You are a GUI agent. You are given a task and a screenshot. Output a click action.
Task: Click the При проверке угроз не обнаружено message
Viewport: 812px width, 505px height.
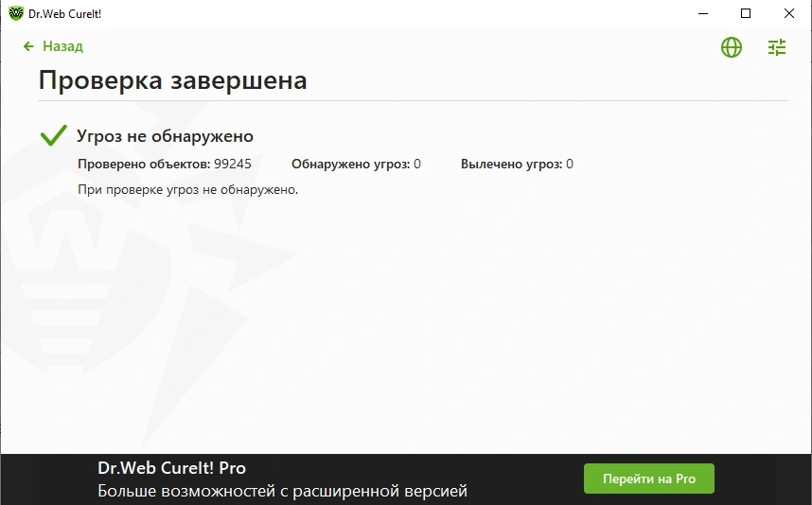click(x=188, y=190)
